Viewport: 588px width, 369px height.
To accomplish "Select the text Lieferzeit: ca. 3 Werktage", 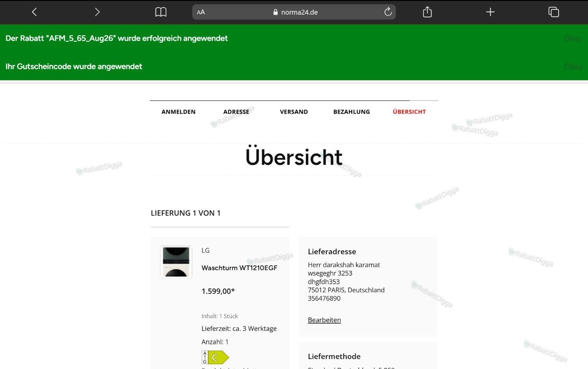I will pyautogui.click(x=239, y=329).
